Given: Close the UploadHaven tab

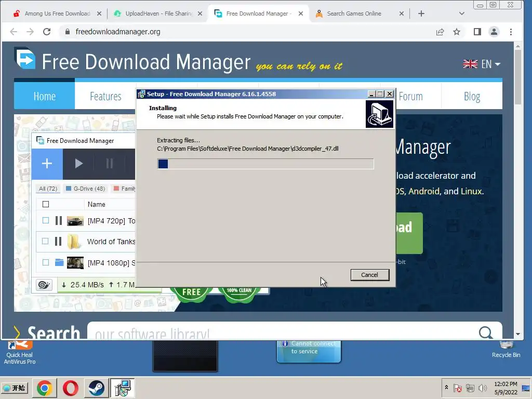Looking at the screenshot, I should click(x=200, y=14).
